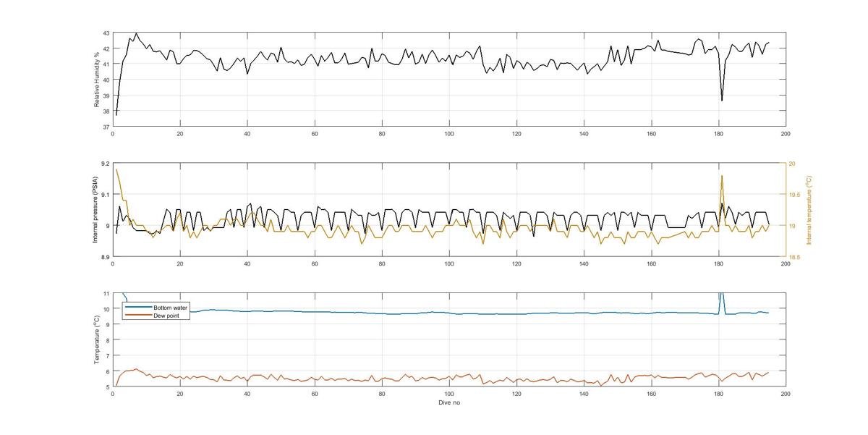Click the 43 tick on humidity axis
Screen dimensions: 868x435
[106, 33]
